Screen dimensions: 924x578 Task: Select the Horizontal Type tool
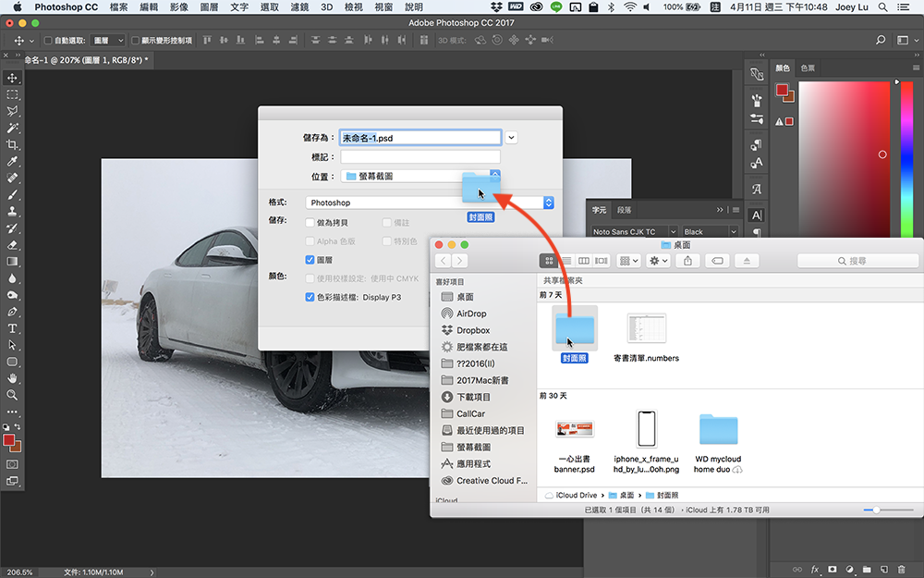coord(12,328)
